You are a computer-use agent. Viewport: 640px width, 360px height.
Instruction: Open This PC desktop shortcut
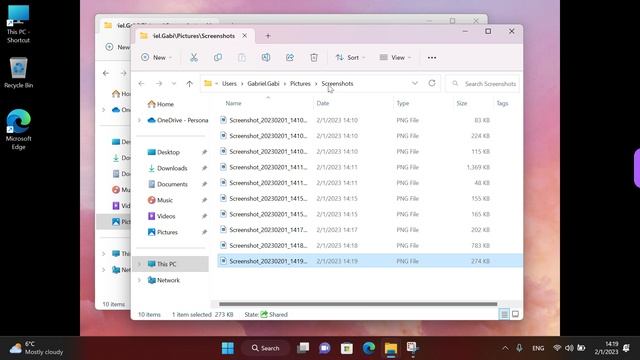tap(18, 24)
